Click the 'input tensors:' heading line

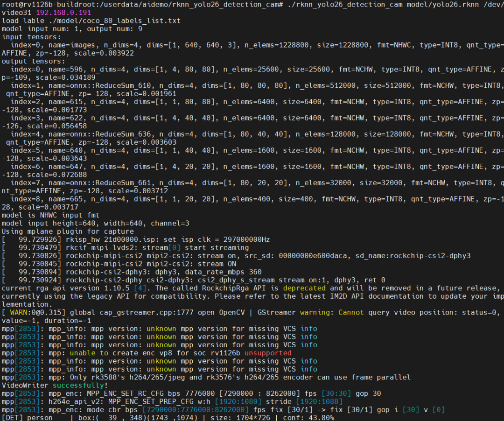pos(32,37)
